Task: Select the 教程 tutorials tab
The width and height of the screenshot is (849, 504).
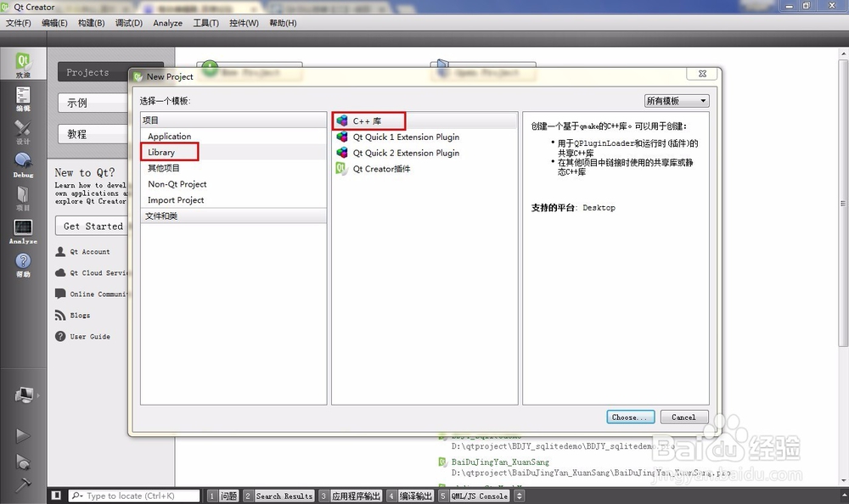Action: 93,134
